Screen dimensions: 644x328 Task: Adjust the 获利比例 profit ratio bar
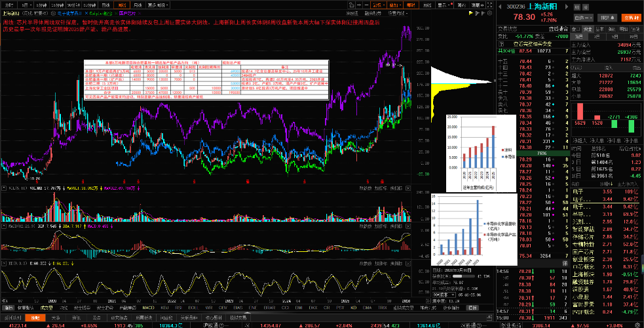pyautogui.click(x=464, y=276)
